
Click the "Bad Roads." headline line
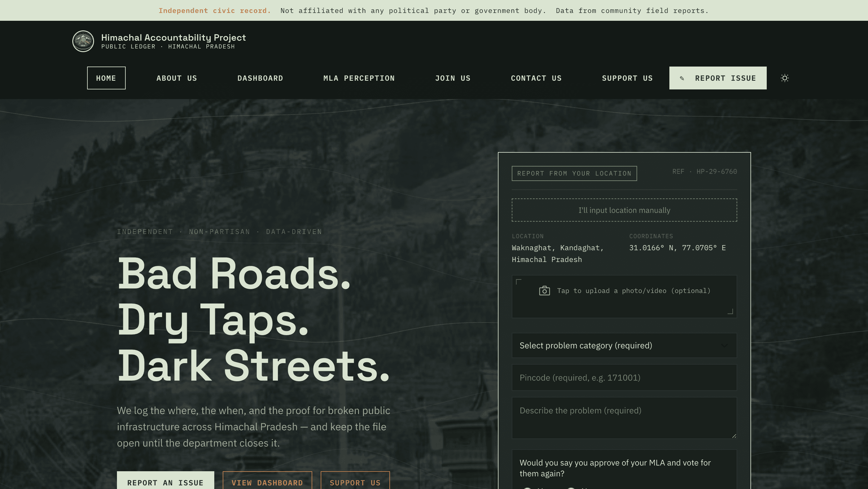coord(234,273)
